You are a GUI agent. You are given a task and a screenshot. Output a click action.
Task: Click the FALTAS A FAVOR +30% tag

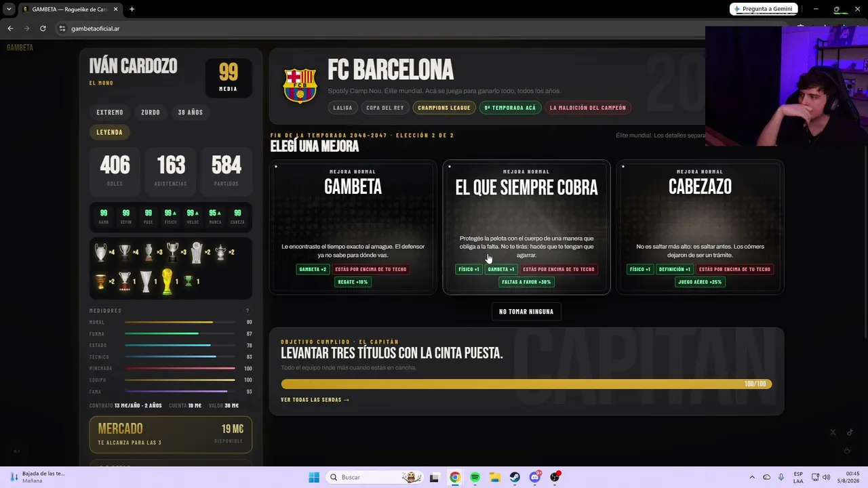526,282
